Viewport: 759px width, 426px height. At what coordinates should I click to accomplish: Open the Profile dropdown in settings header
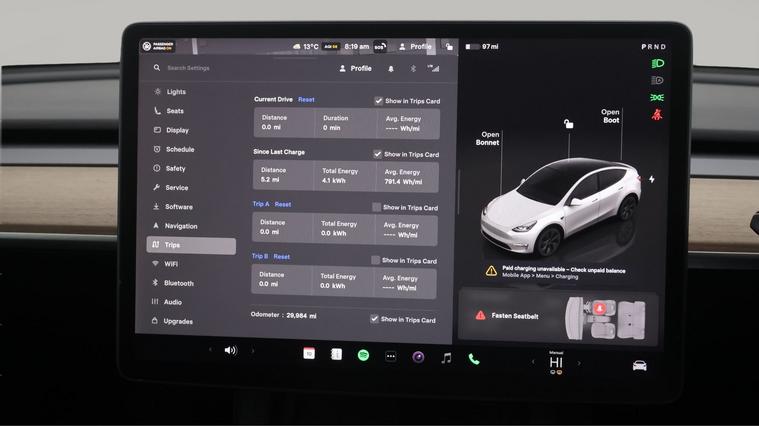point(355,69)
